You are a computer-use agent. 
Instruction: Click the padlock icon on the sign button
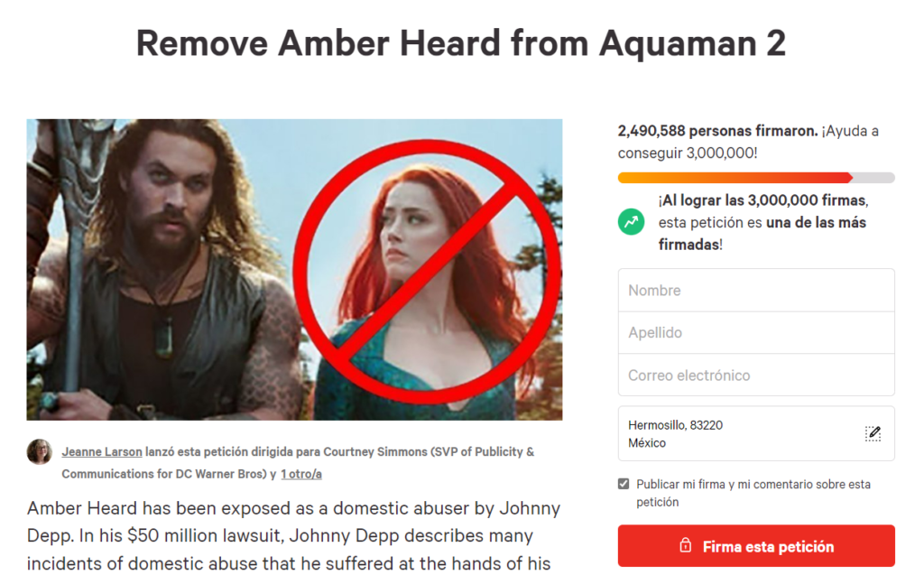(x=686, y=545)
